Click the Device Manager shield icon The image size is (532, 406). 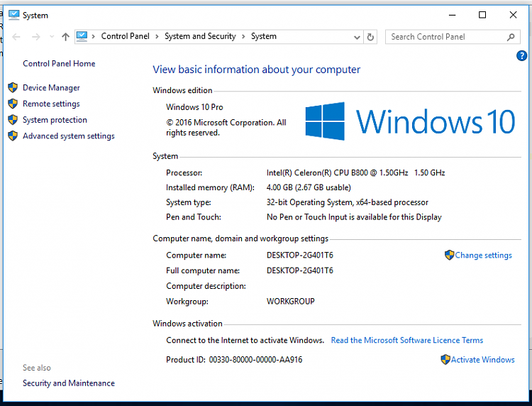tap(13, 87)
